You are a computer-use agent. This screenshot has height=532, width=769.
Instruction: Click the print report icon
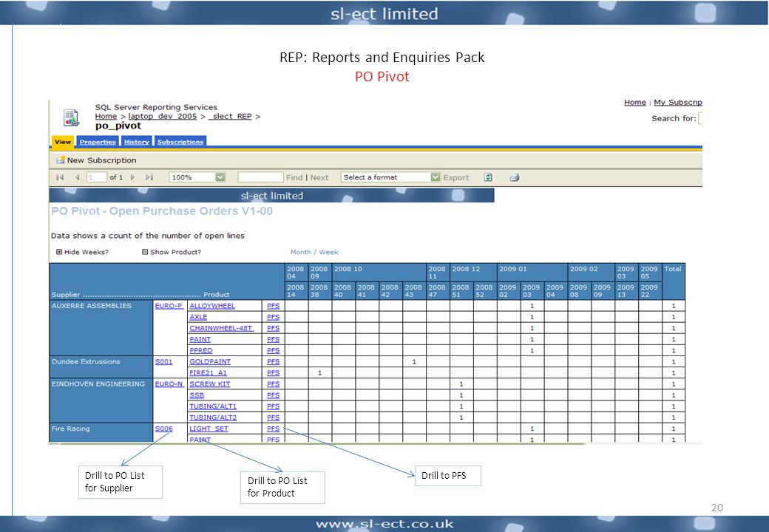pos(514,177)
